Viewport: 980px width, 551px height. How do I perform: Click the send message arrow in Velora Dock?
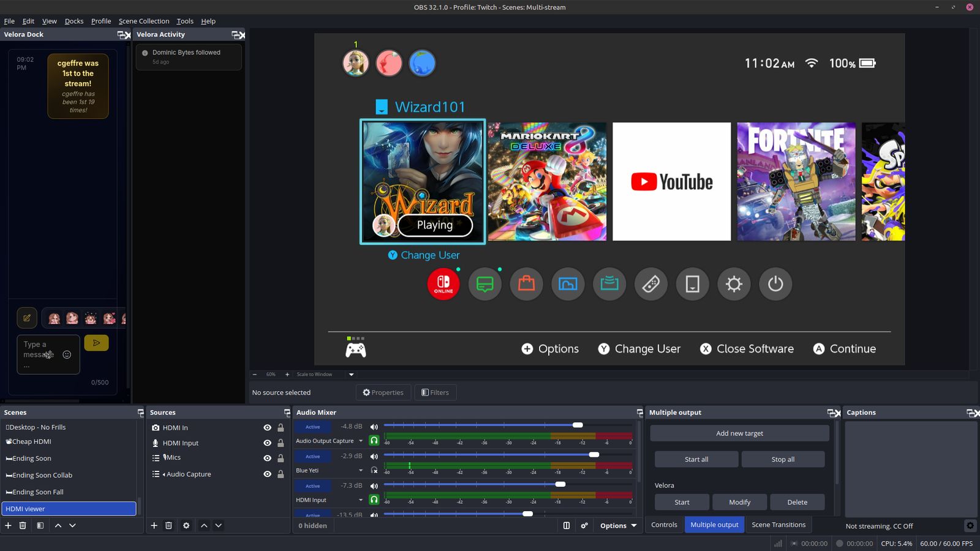(x=96, y=343)
